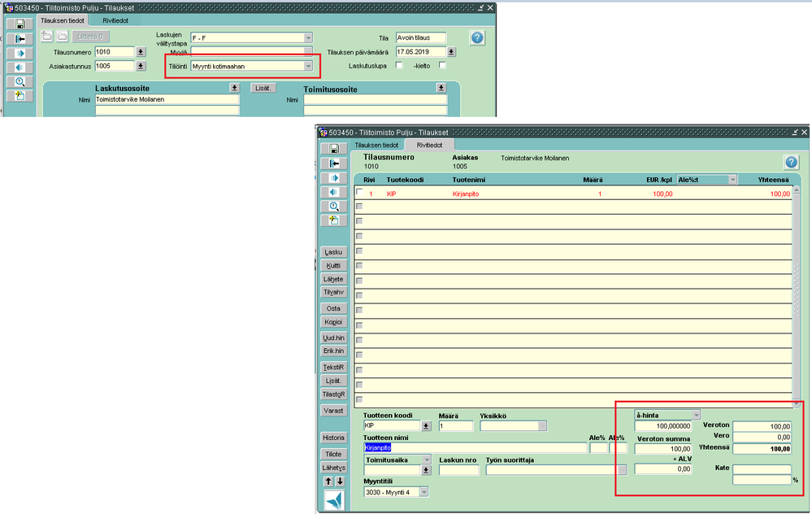Screen dimensions: 812x514
Task: Open the lookup arrow next to Tilausnumero field
Action: coord(141,52)
